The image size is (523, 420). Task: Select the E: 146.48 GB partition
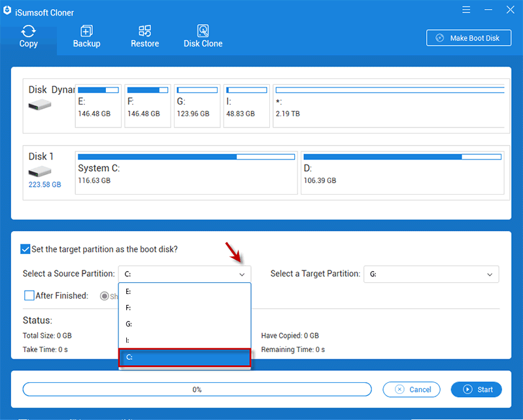pyautogui.click(x=98, y=106)
